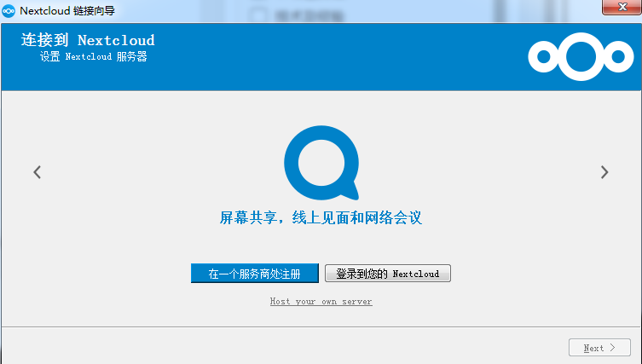This screenshot has width=642, height=364.
Task: Click the Nextcloud icon in title bar
Action: click(9, 11)
